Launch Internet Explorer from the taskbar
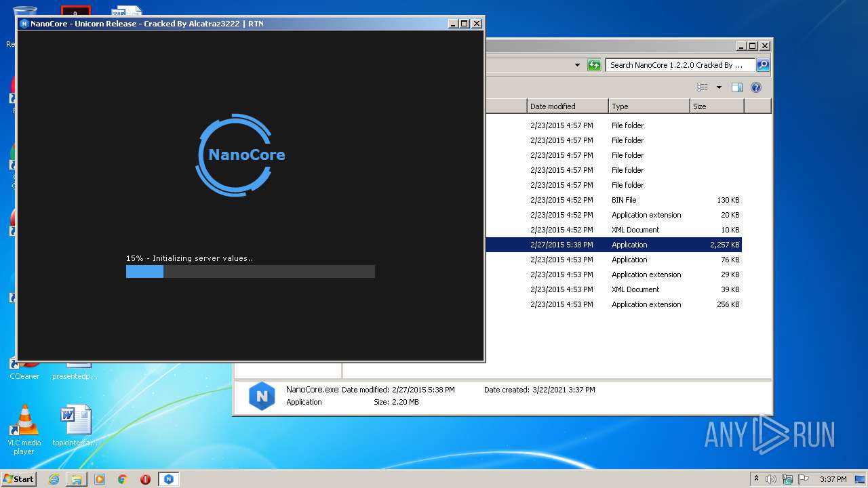868x488 pixels. click(x=54, y=479)
